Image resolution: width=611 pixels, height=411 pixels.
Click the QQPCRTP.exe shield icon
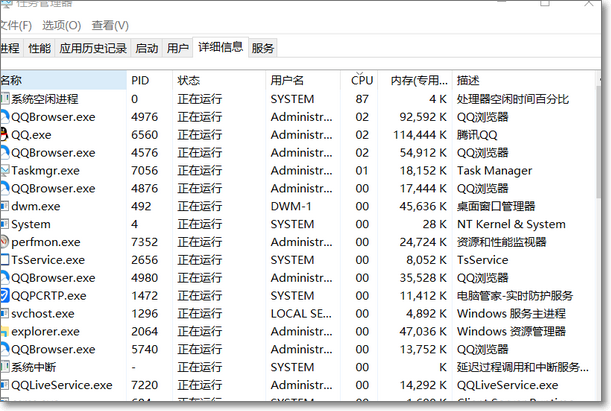coord(4,296)
